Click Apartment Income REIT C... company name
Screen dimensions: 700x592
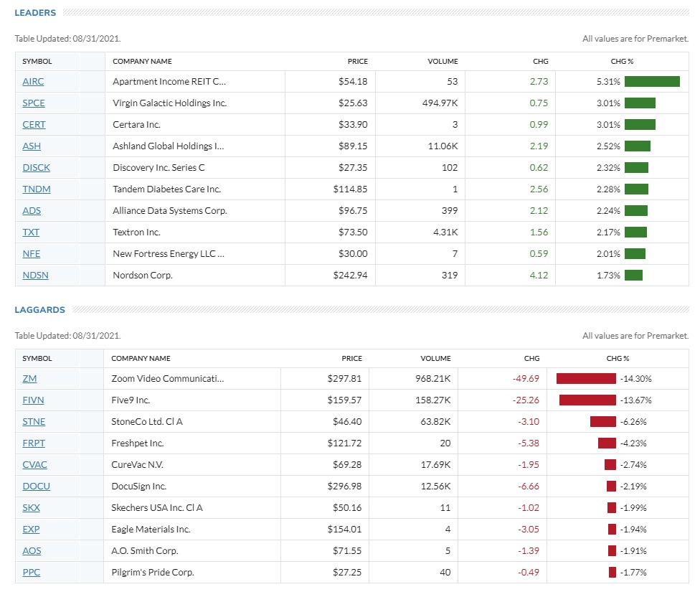[169, 81]
